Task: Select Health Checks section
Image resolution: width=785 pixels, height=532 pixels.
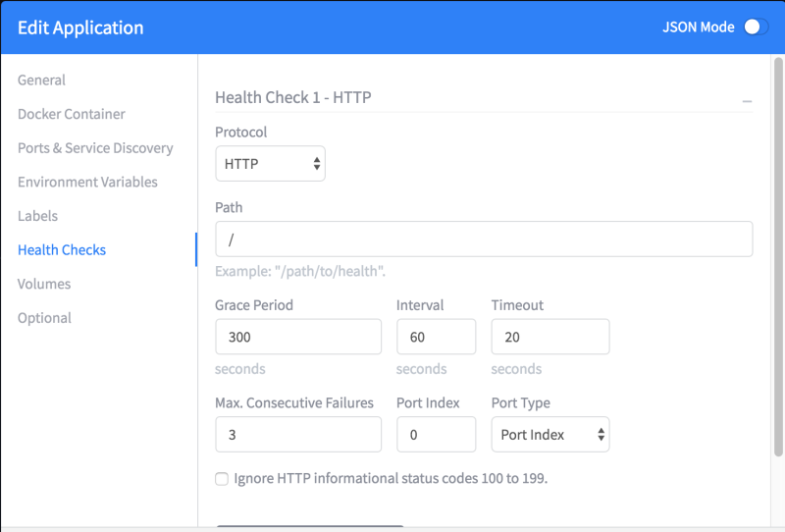Action: pyautogui.click(x=62, y=250)
